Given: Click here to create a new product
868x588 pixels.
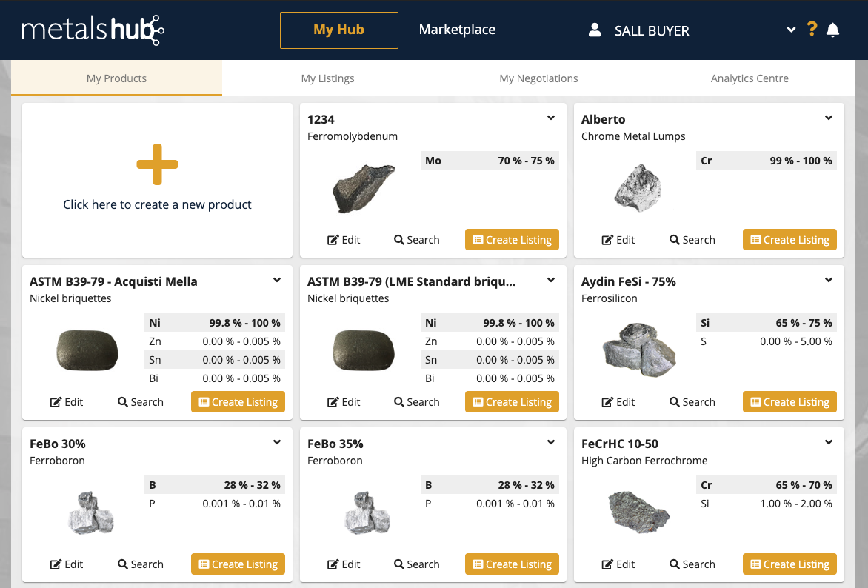Looking at the screenshot, I should tap(157, 180).
